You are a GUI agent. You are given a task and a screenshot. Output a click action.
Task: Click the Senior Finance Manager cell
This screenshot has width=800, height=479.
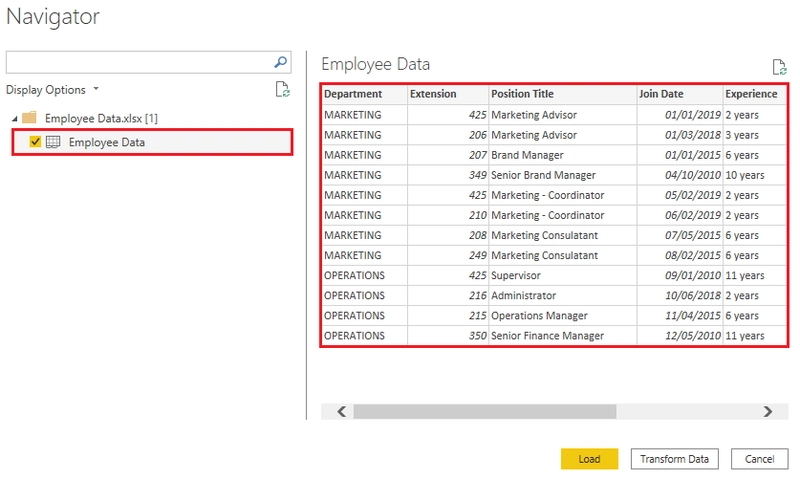pyautogui.click(x=548, y=336)
